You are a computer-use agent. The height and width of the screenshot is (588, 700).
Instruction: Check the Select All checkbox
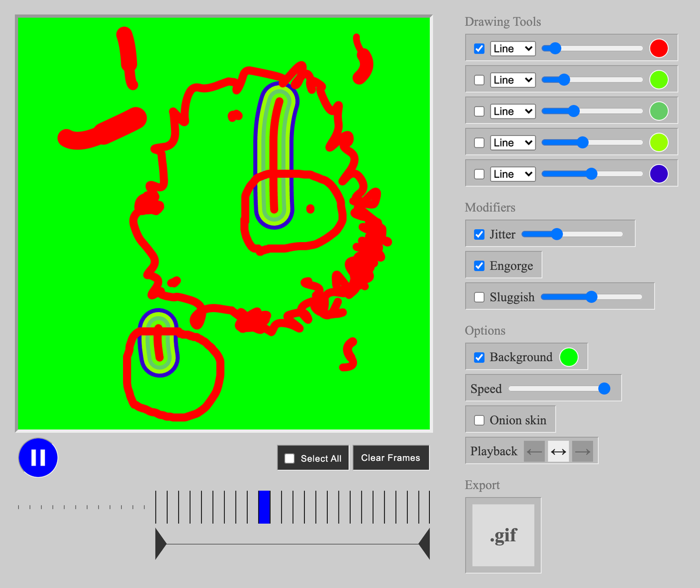click(x=289, y=459)
